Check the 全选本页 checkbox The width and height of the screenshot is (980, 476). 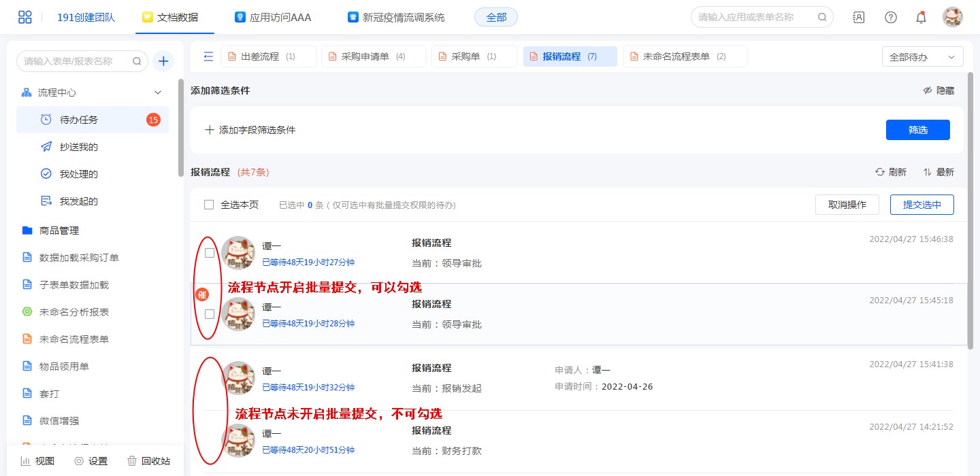pos(210,205)
